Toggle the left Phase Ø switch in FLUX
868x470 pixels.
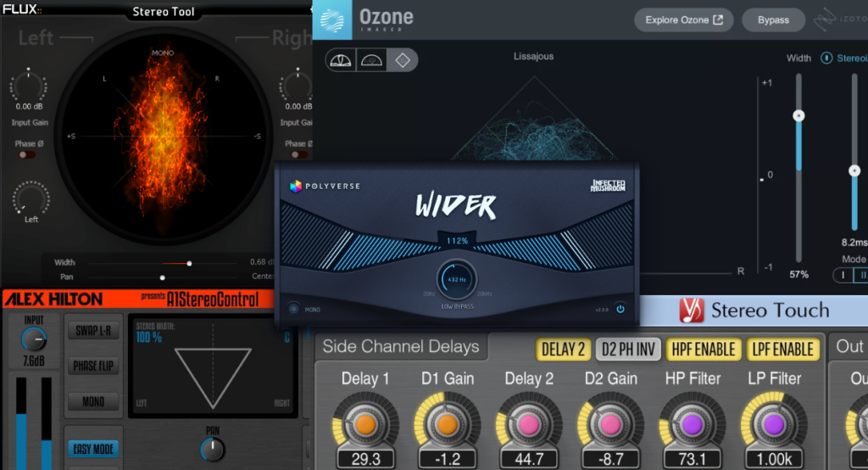[26, 154]
